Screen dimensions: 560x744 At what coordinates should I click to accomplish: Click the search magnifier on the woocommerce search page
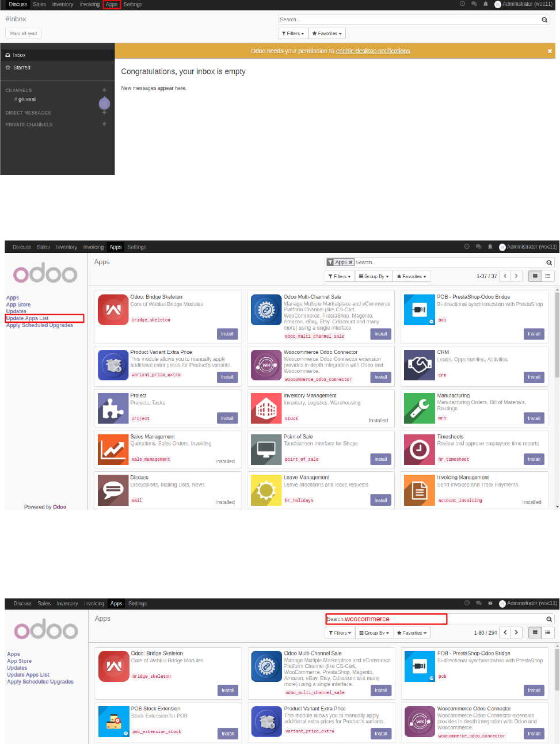(549, 619)
